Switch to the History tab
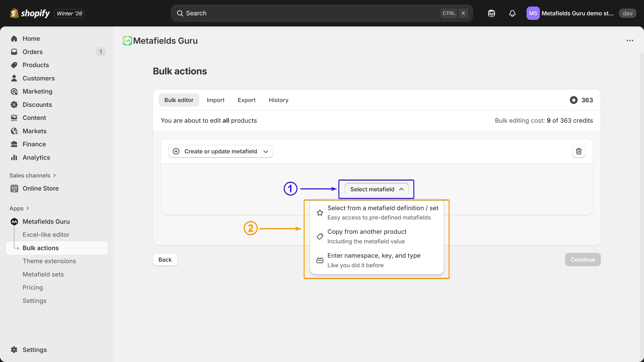644x362 pixels. pos(278,100)
